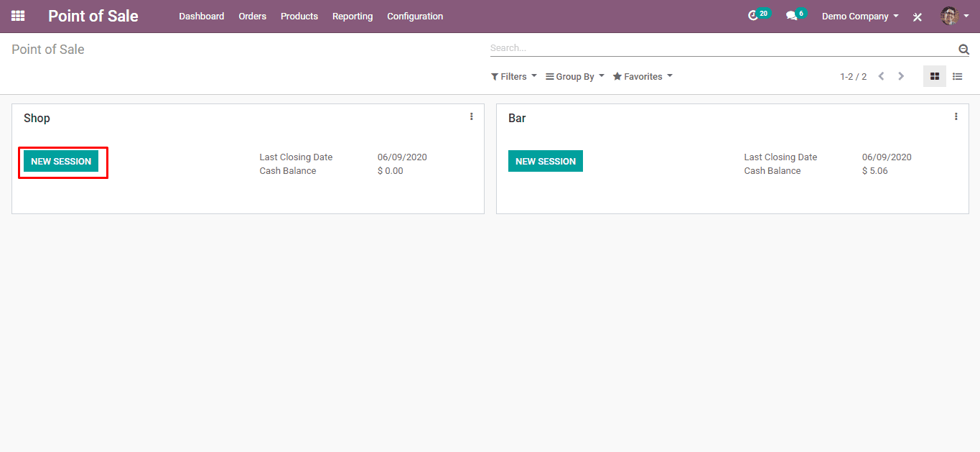Open activities clock icon with 20 badge

[x=758, y=15]
